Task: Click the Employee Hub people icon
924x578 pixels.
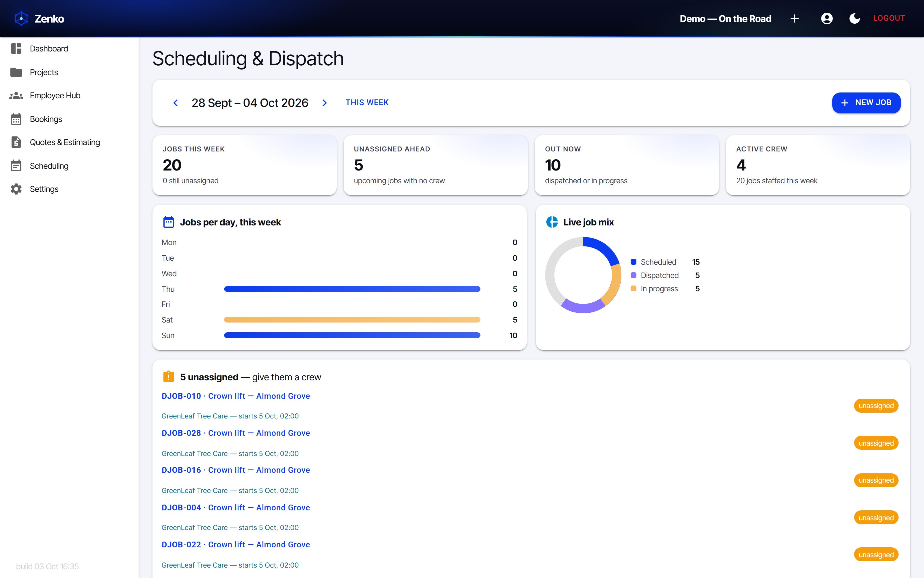Action: coord(16,96)
